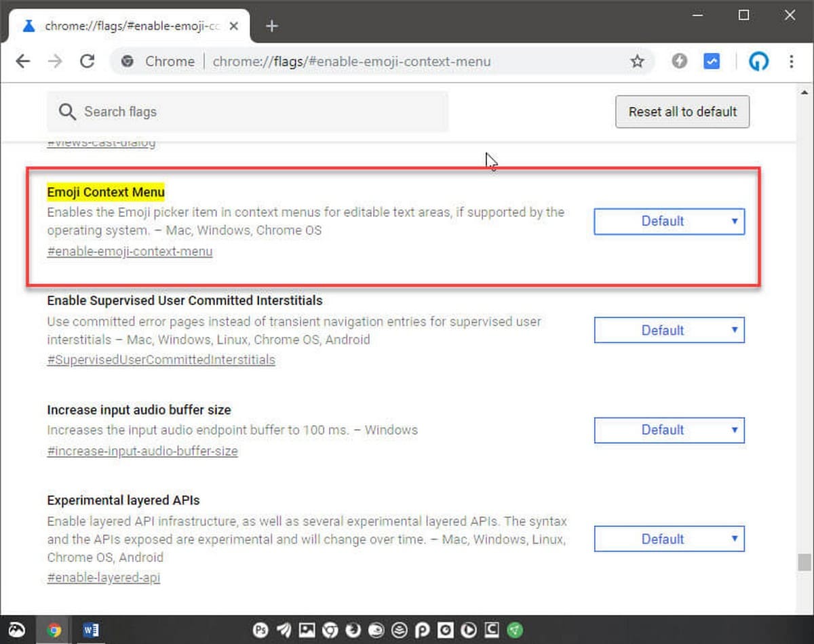Screen dimensions: 814x644
Task: Reload the chrome flags page
Action: pos(87,61)
